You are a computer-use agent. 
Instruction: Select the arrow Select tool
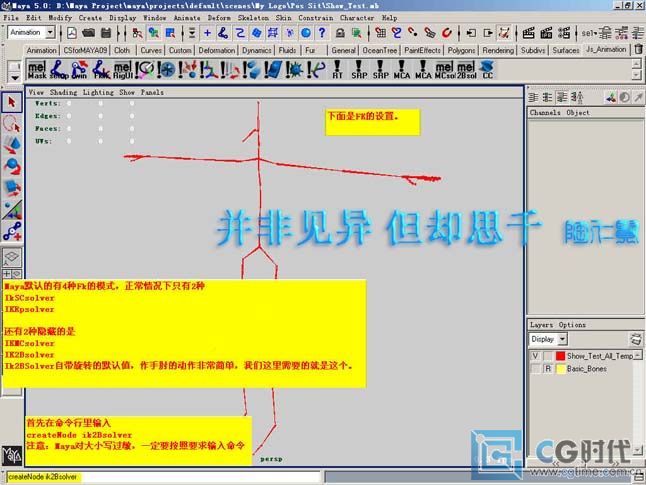tap(12, 102)
